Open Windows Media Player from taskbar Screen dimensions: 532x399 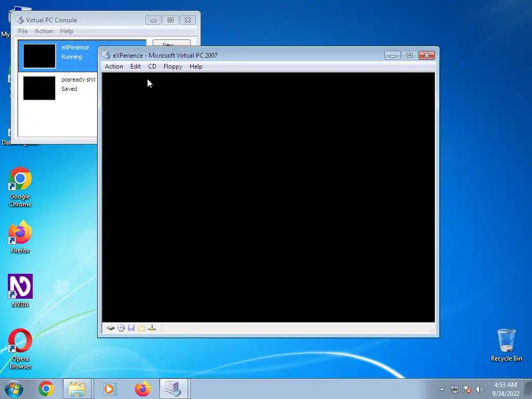click(x=110, y=389)
